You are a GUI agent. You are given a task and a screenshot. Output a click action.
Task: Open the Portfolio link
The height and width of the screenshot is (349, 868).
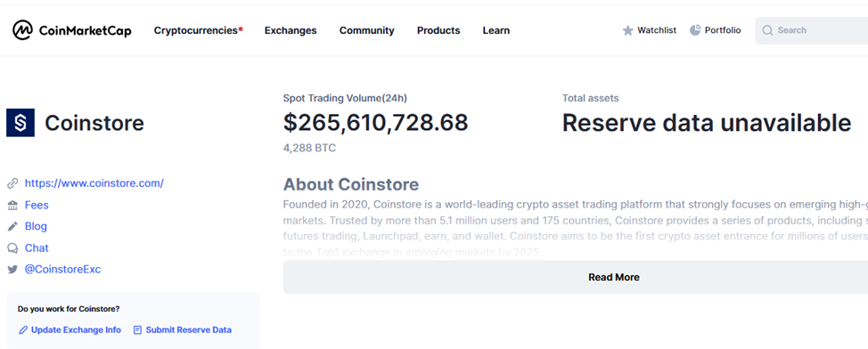(x=723, y=30)
